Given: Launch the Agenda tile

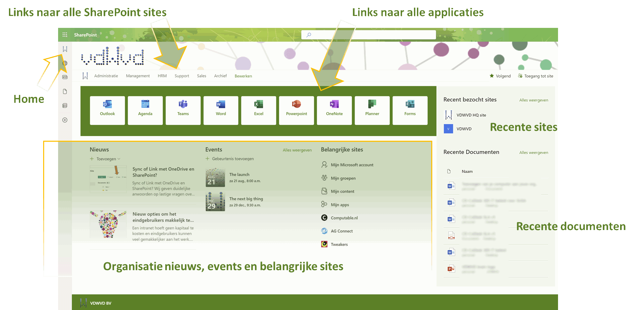Looking at the screenshot, I should click(x=145, y=111).
